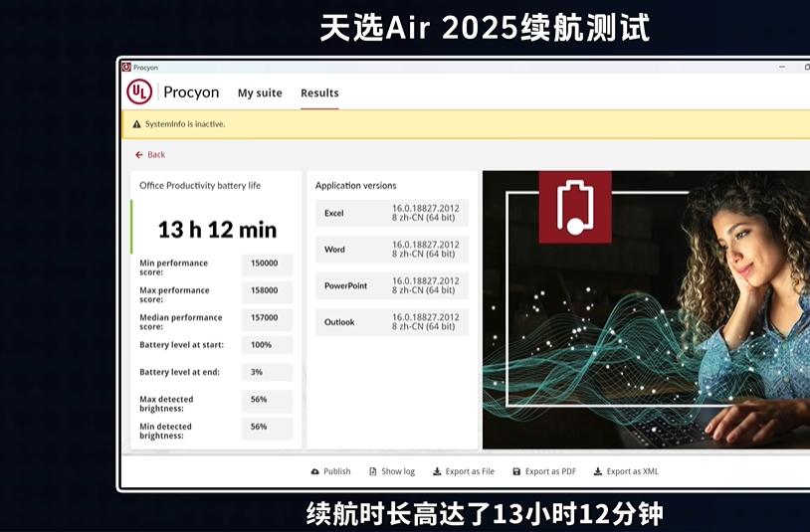Viewport: 810px width, 532px height.
Task: Click the SystemInfo is inactive message
Action: click(x=185, y=124)
